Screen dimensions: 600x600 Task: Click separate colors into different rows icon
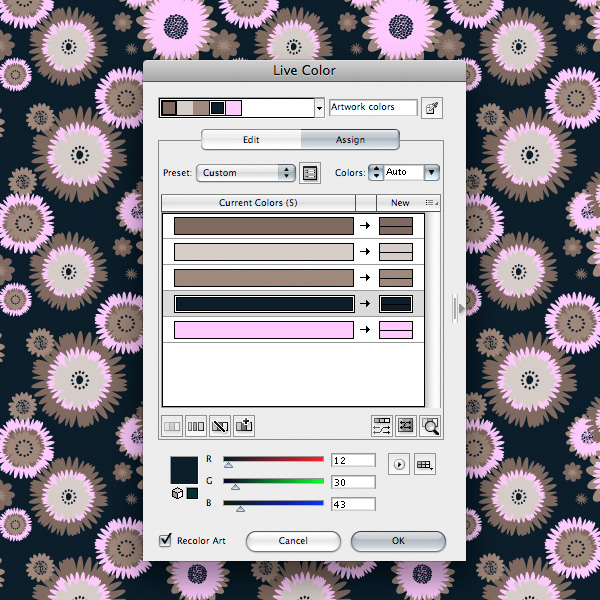[x=196, y=426]
